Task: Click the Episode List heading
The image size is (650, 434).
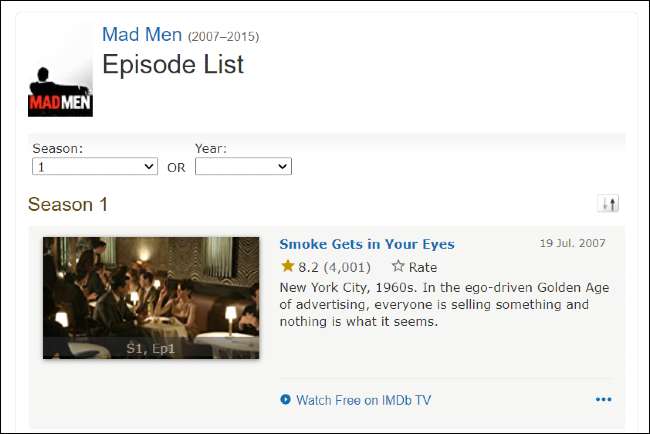Action: (x=173, y=65)
